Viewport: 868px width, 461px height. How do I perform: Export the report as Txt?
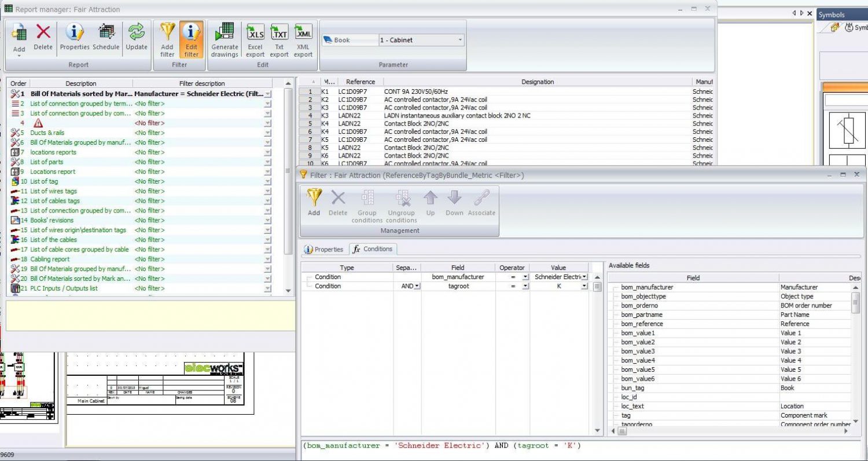point(279,40)
